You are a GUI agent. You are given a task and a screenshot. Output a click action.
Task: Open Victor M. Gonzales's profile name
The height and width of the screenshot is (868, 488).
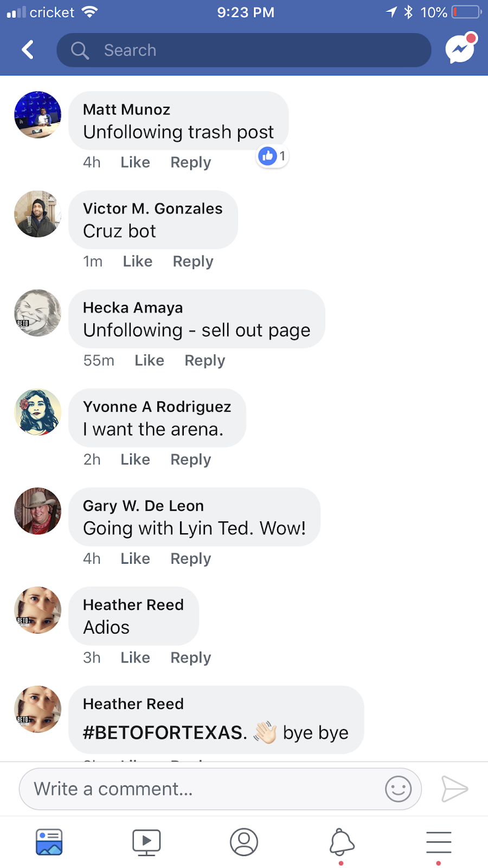[152, 208]
